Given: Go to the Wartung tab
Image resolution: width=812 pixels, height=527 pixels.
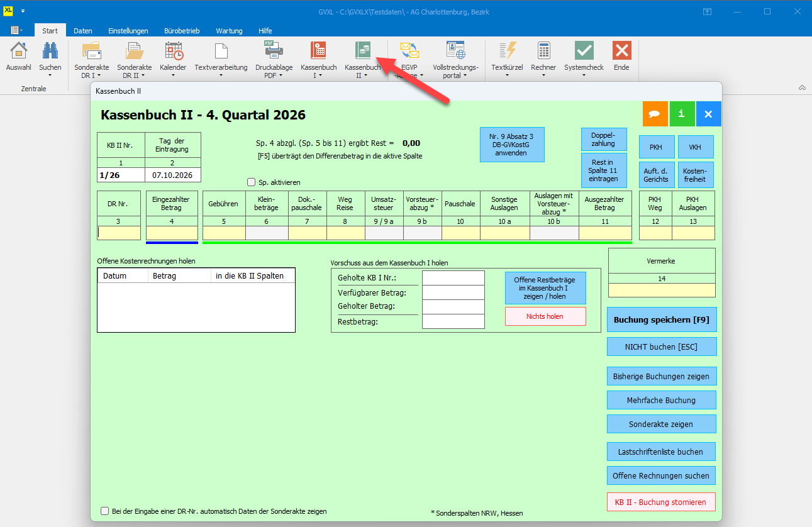Looking at the screenshot, I should pos(229,31).
